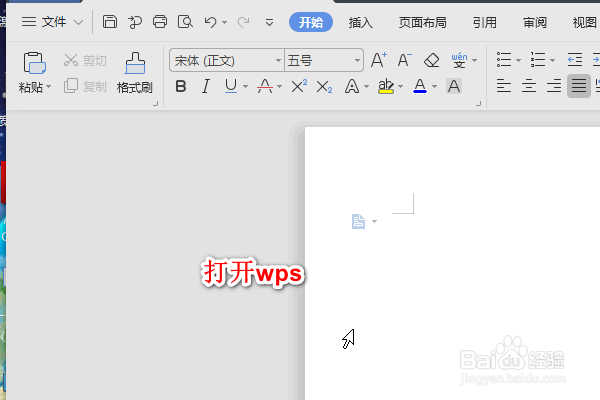Expand the 文件 menu chevron
The height and width of the screenshot is (400, 600).
[78, 23]
